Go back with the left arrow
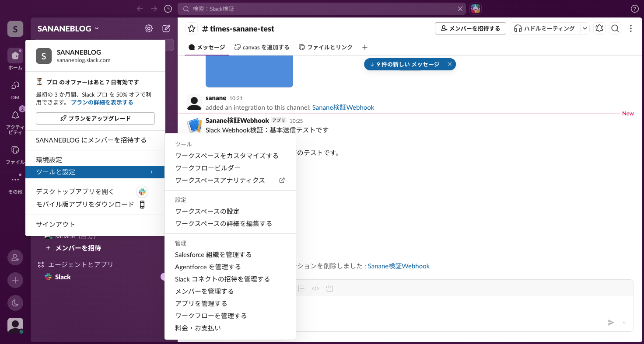The image size is (644, 344). coord(140,9)
